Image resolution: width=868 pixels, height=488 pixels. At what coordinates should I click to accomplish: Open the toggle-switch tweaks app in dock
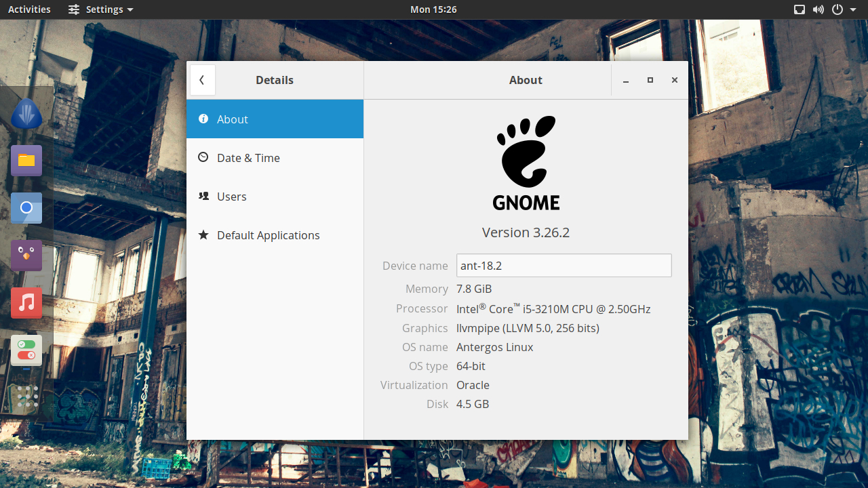(x=26, y=350)
